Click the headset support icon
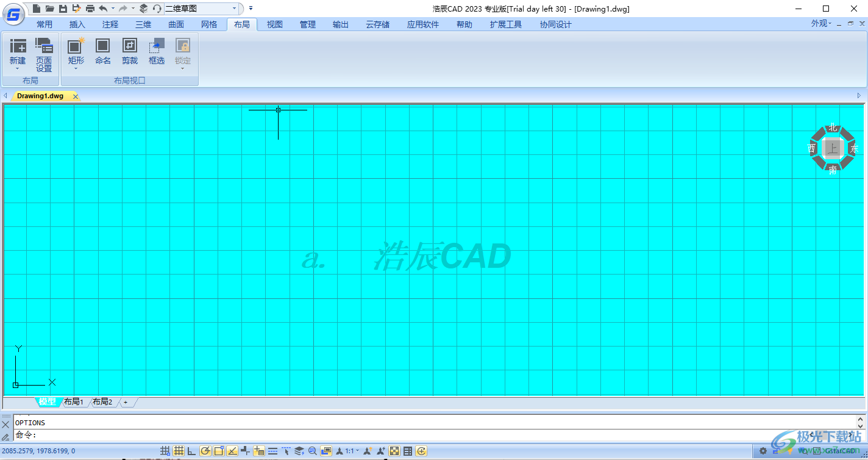Image resolution: width=868 pixels, height=460 pixels. pos(157,9)
